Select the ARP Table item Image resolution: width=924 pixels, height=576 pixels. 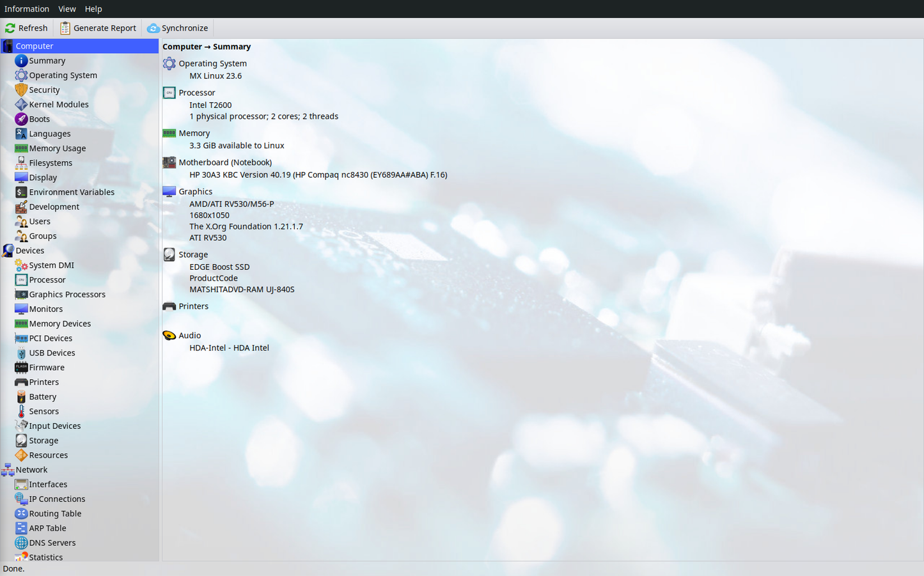79,528
